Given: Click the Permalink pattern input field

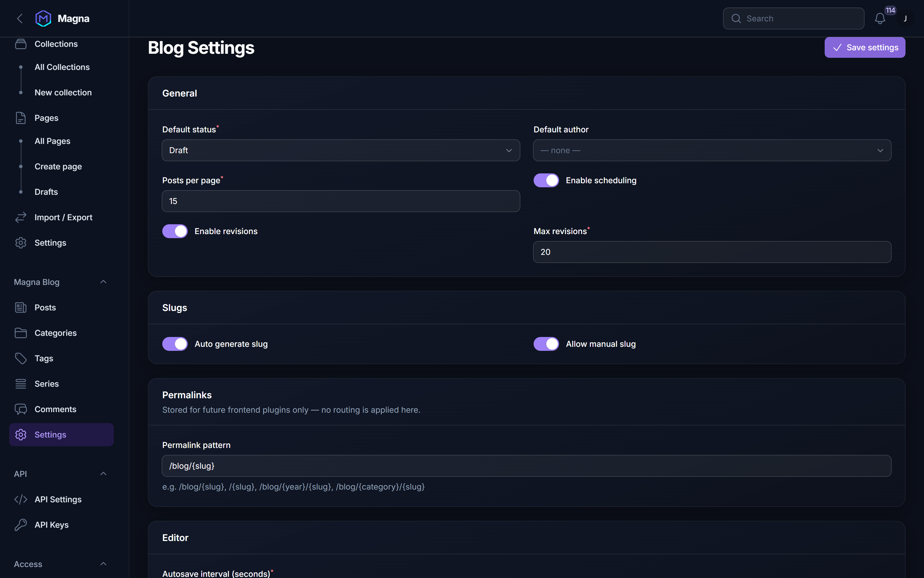Looking at the screenshot, I should tap(526, 466).
